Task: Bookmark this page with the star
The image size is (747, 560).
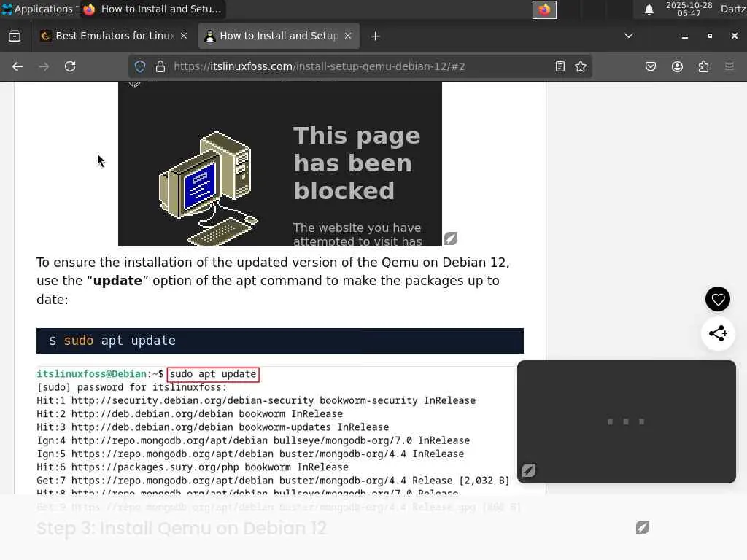Action: (580, 66)
